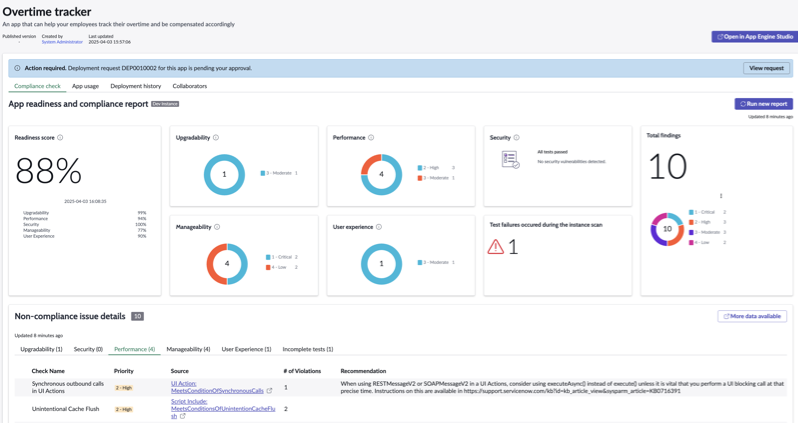Click the Check Name column header

(48, 371)
